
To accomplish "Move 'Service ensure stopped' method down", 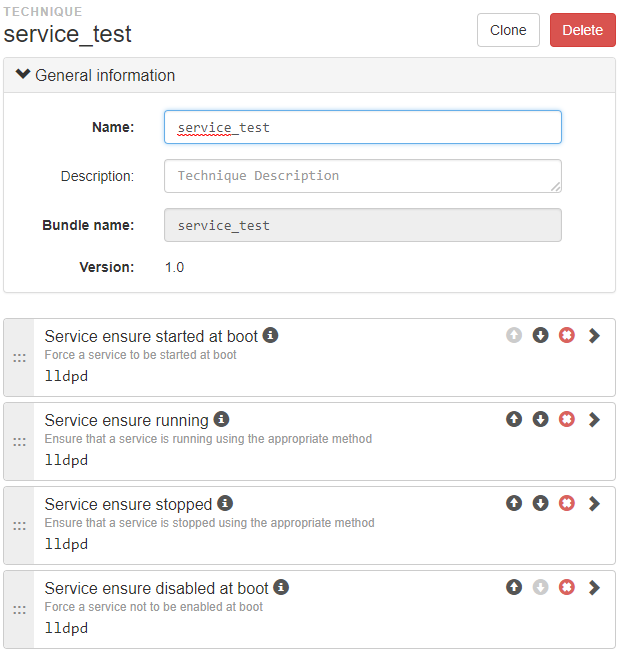I will tap(540, 503).
